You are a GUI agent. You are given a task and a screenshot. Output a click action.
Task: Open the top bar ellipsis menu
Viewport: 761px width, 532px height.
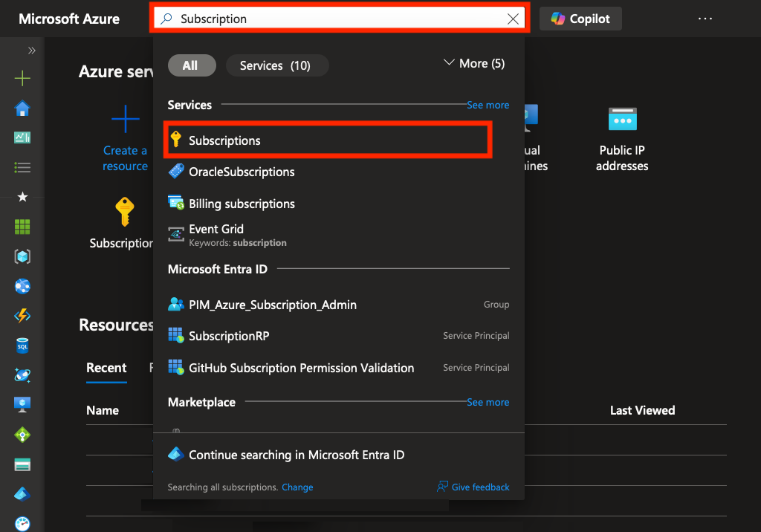tap(705, 19)
